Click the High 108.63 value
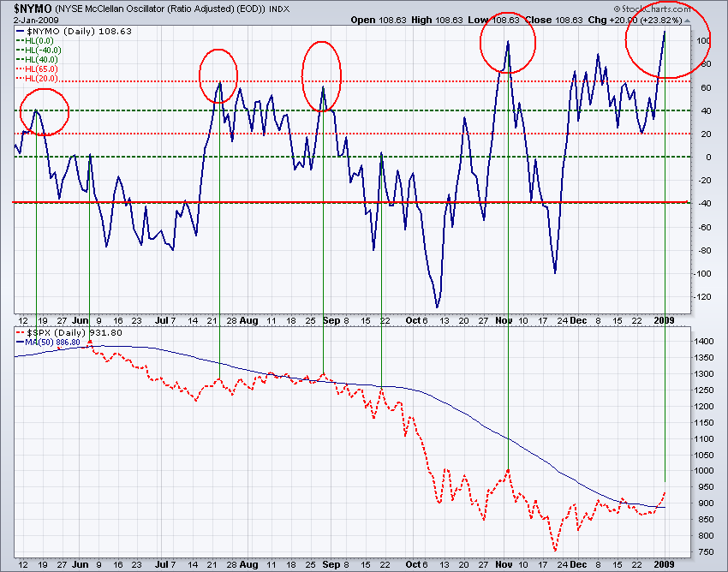The height and width of the screenshot is (572, 728). tap(437, 20)
